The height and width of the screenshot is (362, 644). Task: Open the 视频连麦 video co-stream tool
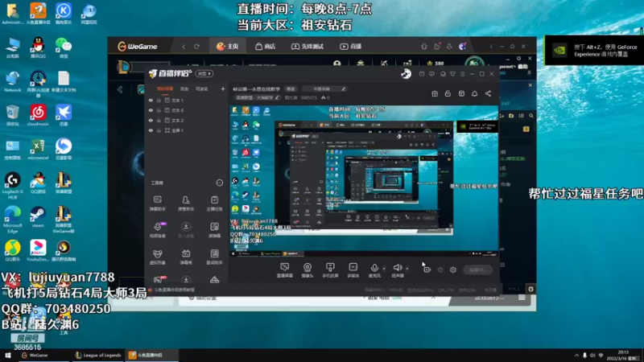(x=157, y=230)
